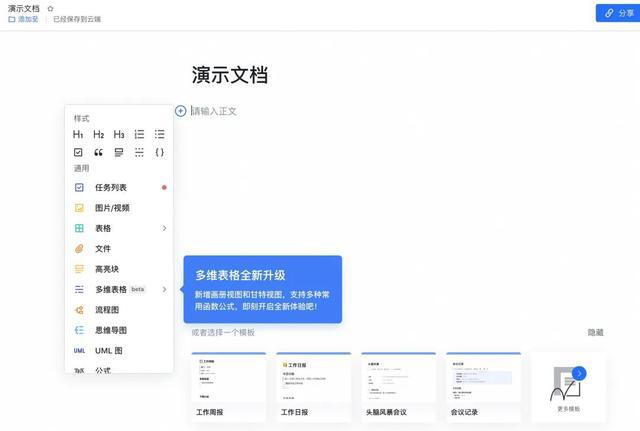Insert a horizontal divider line
The image size is (640, 431).
[x=139, y=152]
